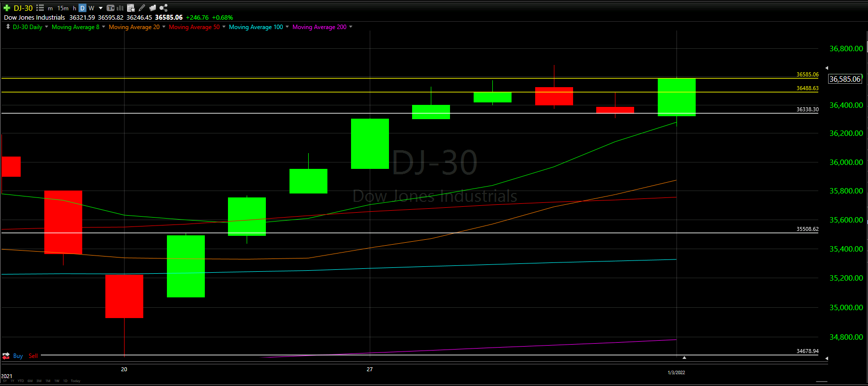Image resolution: width=868 pixels, height=386 pixels.
Task: Select the YTD range
Action: [x=21, y=381]
